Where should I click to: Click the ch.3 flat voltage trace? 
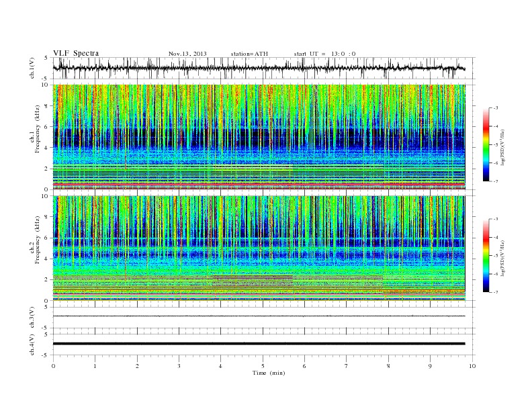[x=259, y=316]
